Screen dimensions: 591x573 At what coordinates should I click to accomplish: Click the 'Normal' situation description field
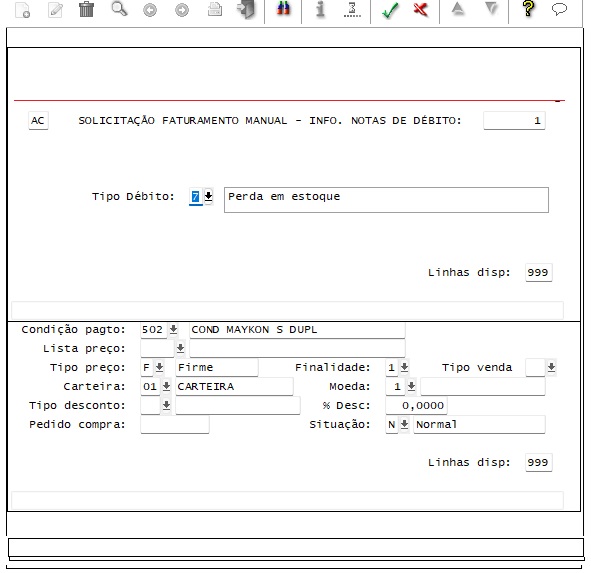pyautogui.click(x=479, y=425)
